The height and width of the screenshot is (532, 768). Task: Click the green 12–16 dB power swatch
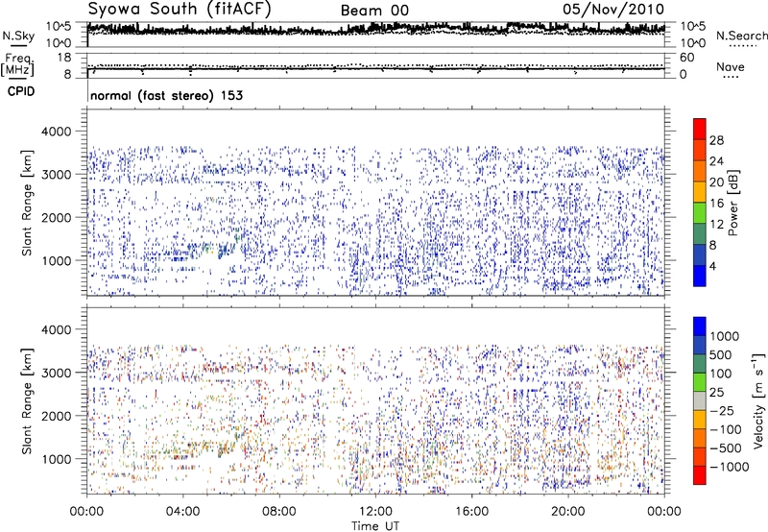coord(700,212)
